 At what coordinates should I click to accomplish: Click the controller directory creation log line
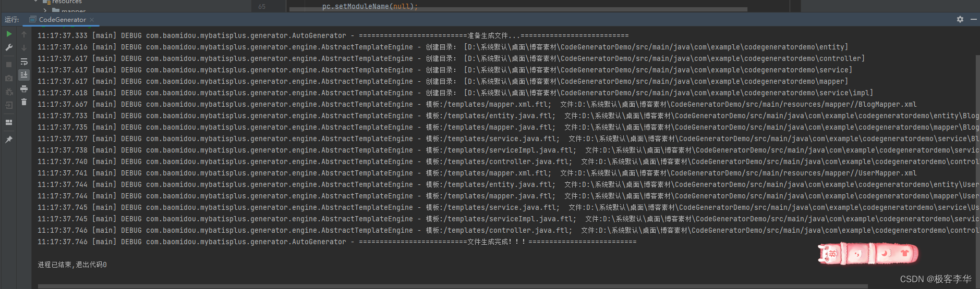point(451,58)
